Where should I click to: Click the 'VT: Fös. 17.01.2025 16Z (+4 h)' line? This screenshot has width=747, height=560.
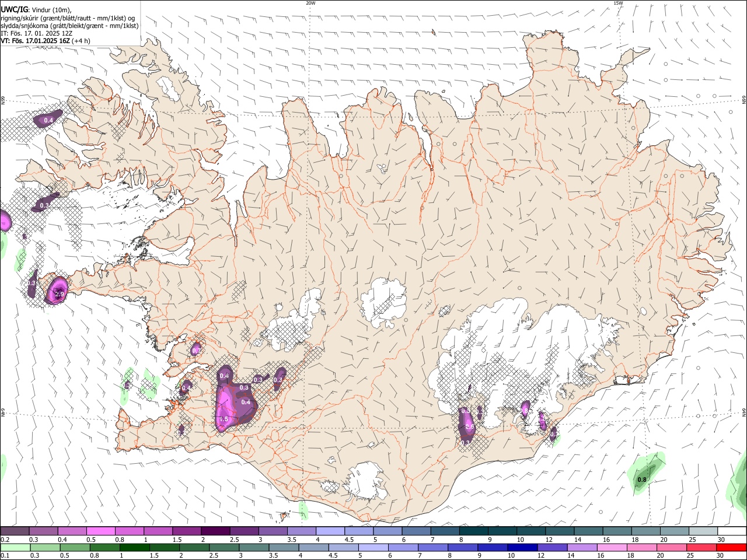coord(46,41)
